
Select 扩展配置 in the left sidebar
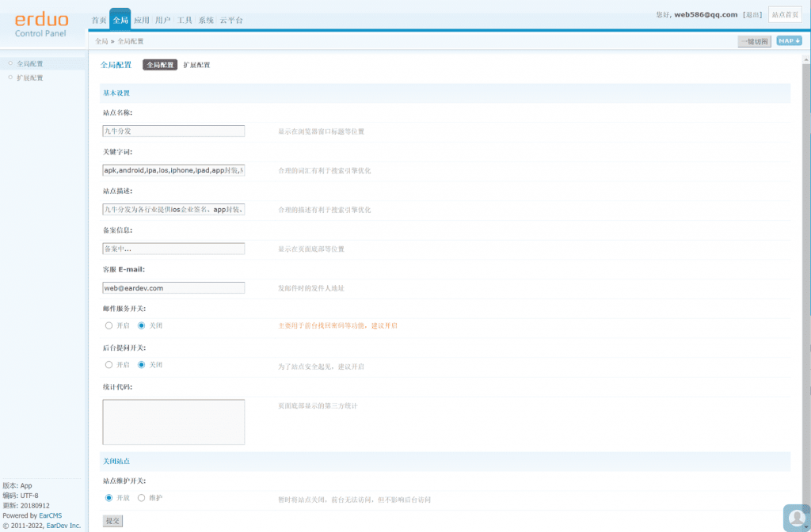tap(30, 78)
